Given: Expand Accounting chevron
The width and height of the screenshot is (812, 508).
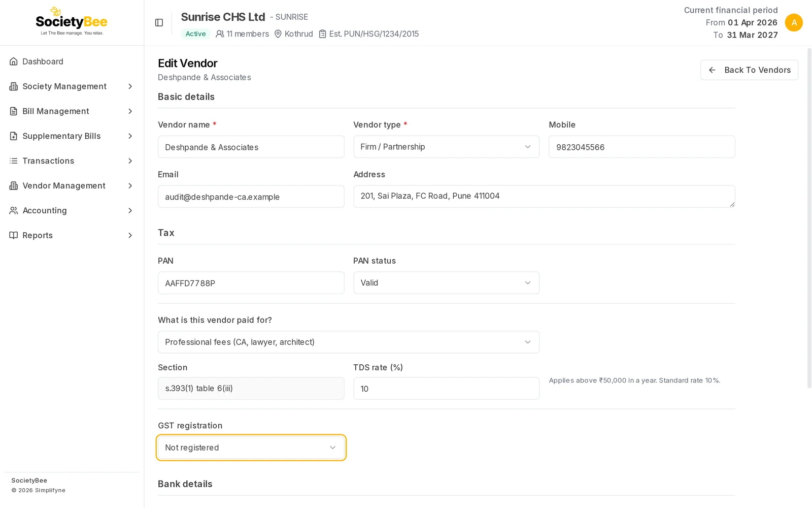Looking at the screenshot, I should pyautogui.click(x=130, y=210).
